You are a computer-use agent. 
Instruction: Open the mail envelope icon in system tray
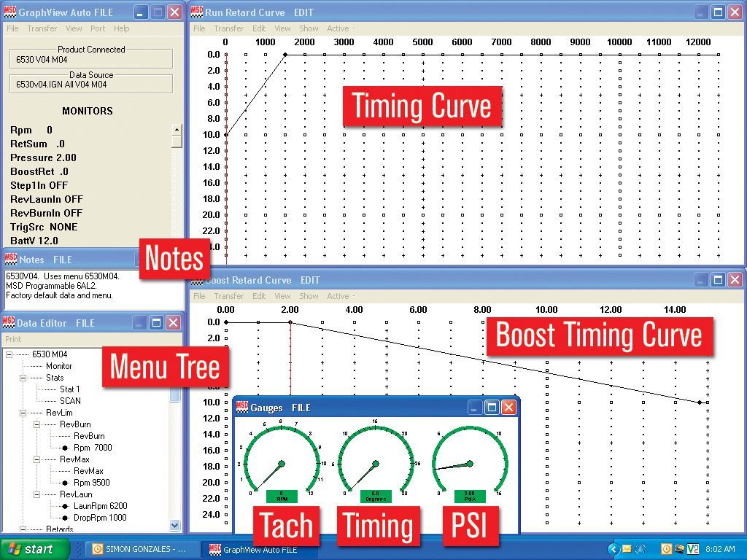click(626, 549)
